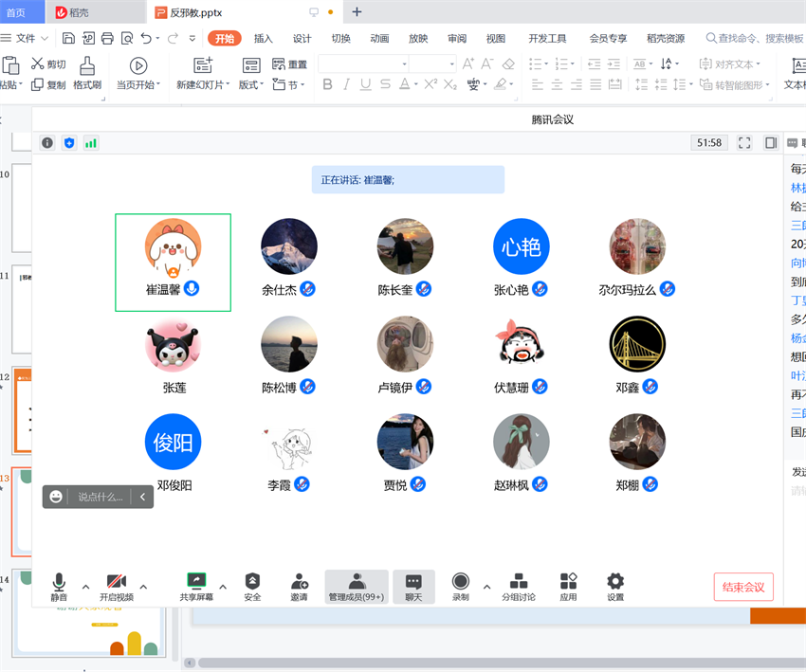This screenshot has height=672, width=806.
Task: Click the 结束会议 end meeting button
Action: [x=743, y=587]
